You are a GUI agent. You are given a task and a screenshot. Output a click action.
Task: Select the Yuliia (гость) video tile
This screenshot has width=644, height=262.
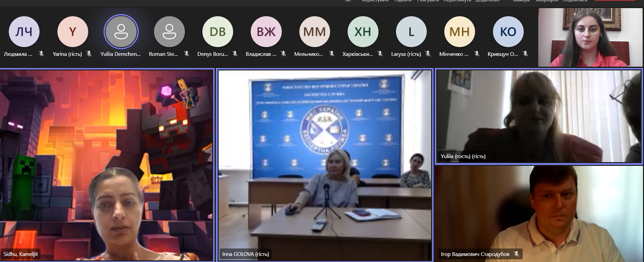point(539,116)
